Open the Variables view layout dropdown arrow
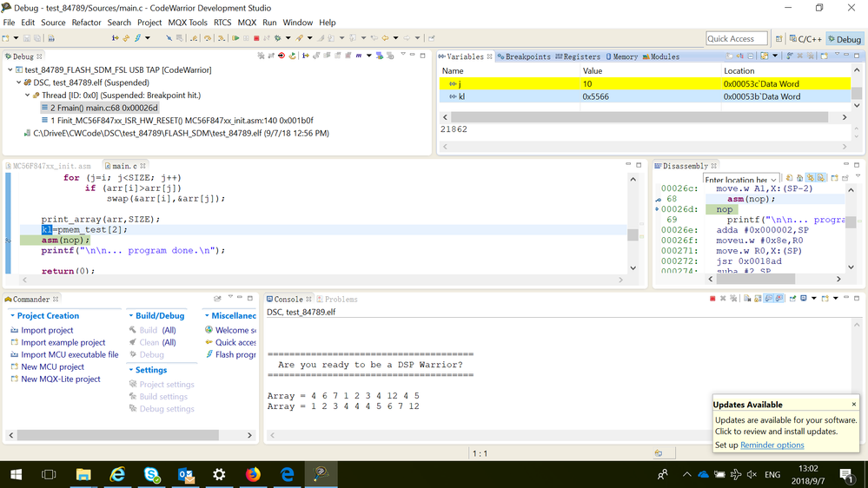 [775, 56]
